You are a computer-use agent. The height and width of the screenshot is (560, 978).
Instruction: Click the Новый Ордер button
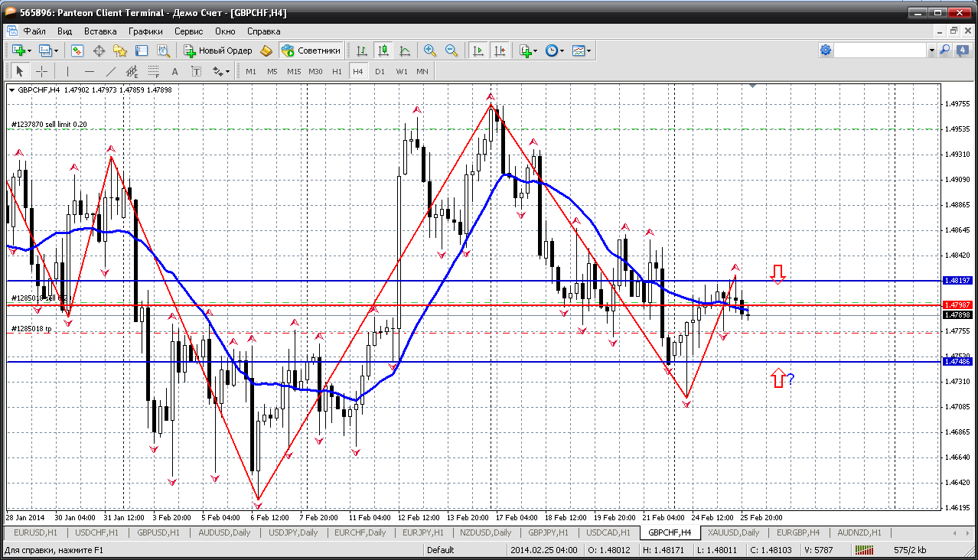(x=218, y=50)
